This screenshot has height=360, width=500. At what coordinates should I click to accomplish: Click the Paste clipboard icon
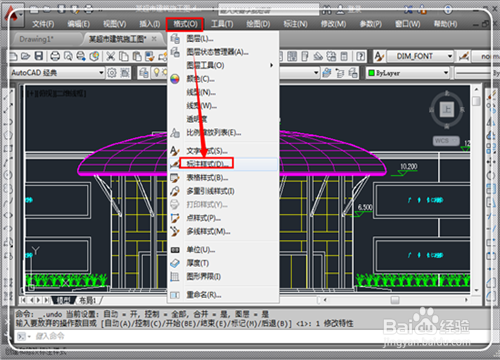(x=137, y=56)
